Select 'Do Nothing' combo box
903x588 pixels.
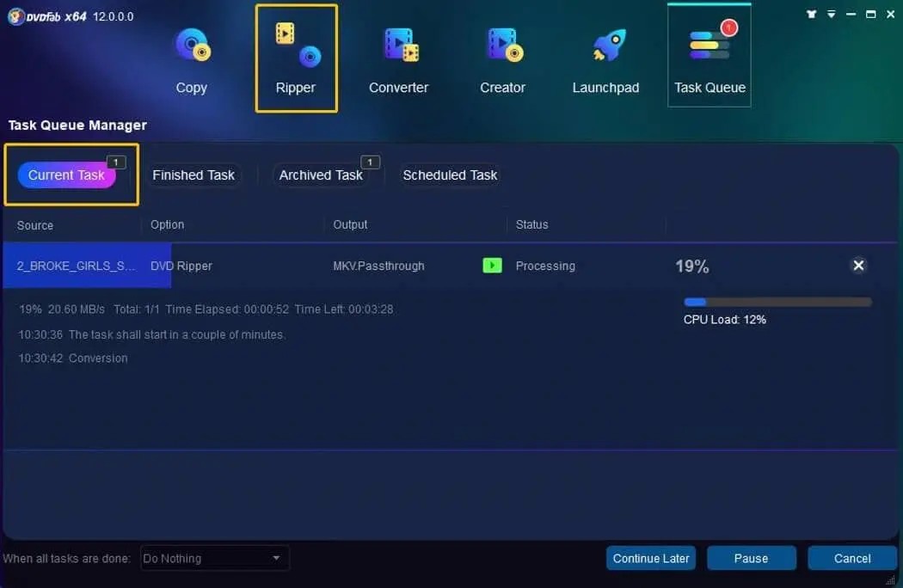(x=213, y=558)
